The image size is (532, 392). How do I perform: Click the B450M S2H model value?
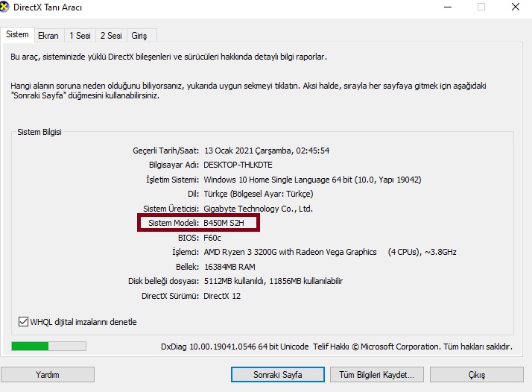coord(224,223)
